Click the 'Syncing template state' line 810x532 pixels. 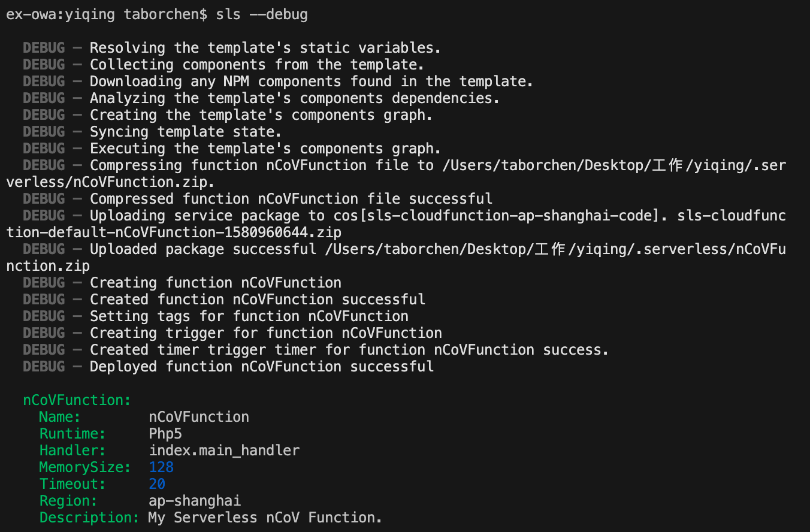click(186, 132)
